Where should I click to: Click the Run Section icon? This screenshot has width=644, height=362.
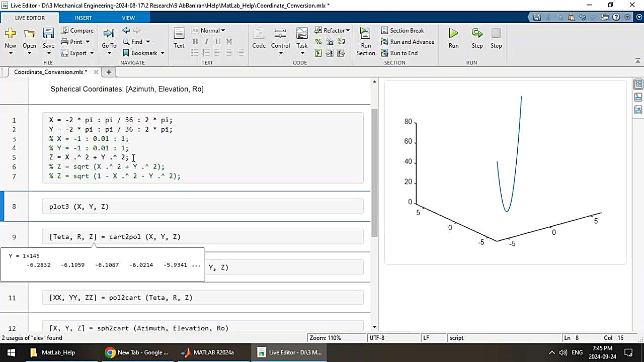coord(366,33)
